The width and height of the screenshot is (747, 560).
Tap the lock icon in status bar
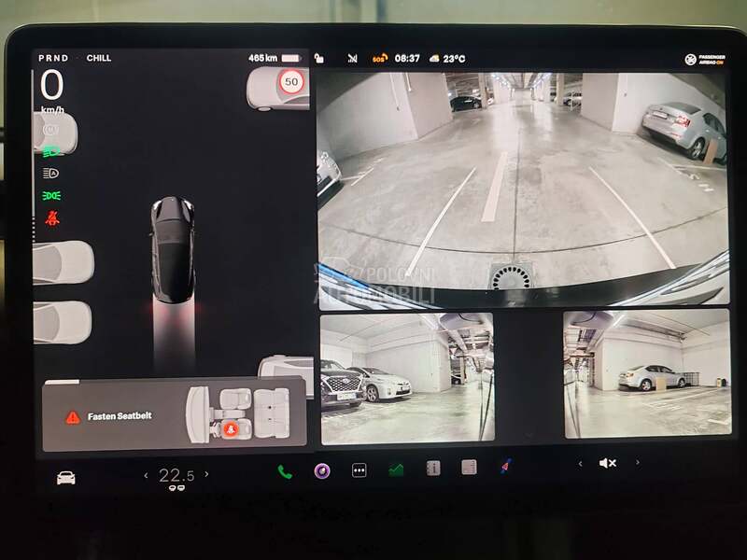(319, 58)
